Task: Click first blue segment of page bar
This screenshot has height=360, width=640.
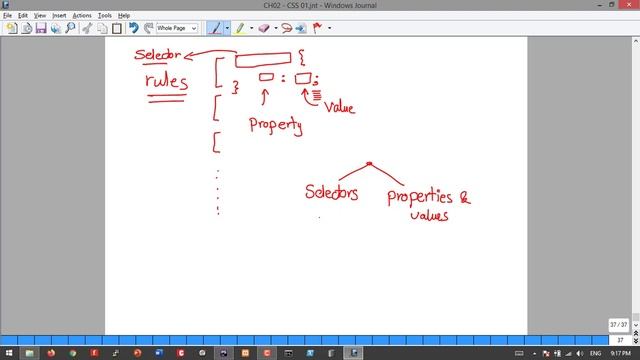Action: pyautogui.click(x=9, y=340)
